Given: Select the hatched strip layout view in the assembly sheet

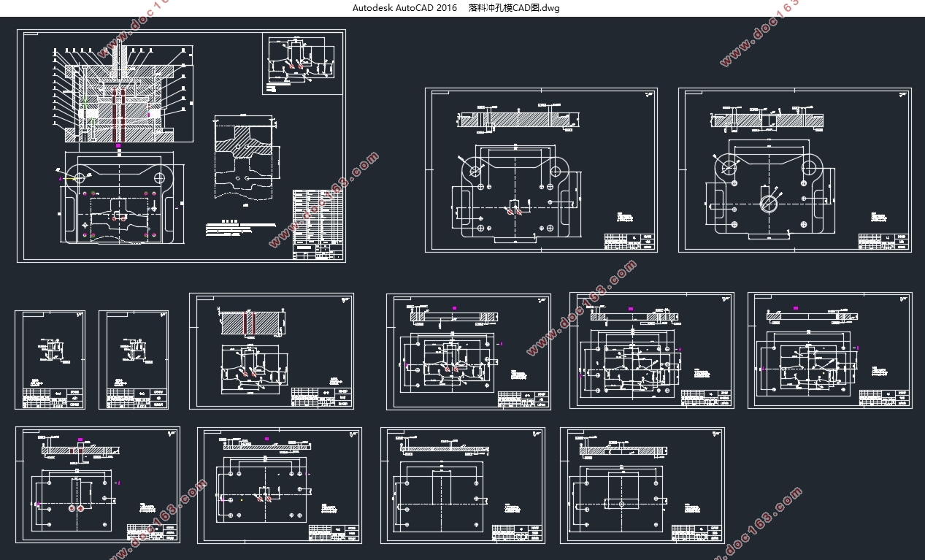Looking at the screenshot, I should coord(245,156).
